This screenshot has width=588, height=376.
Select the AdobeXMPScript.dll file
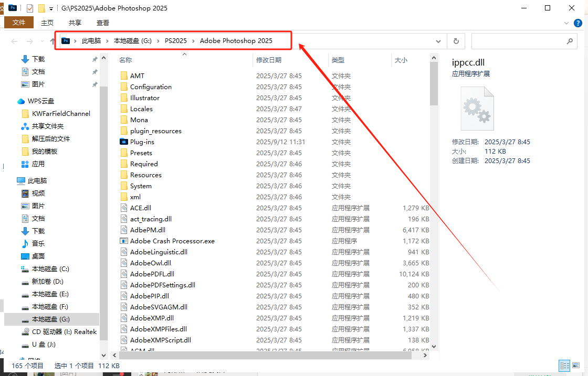(x=161, y=340)
